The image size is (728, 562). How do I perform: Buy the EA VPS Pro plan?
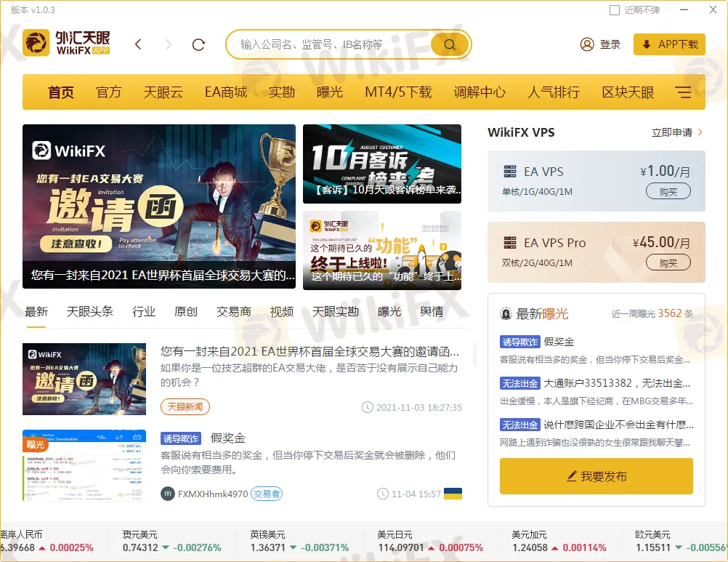[x=668, y=263]
